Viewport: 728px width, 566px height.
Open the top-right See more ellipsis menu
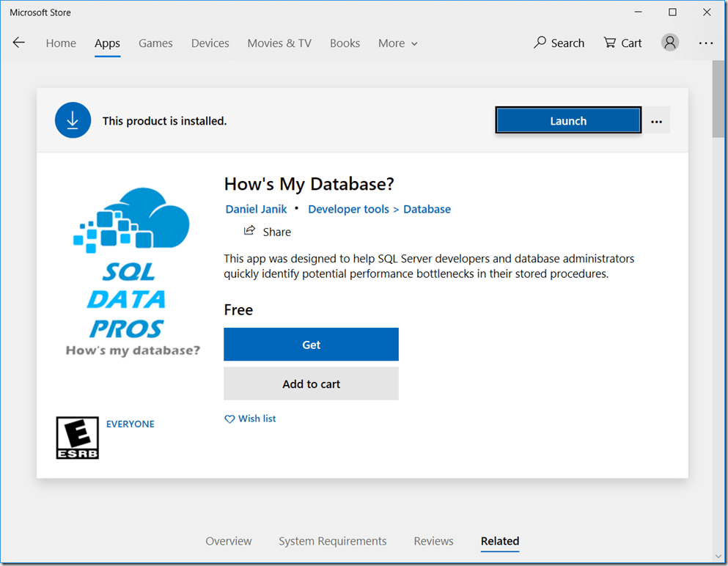[x=705, y=43]
